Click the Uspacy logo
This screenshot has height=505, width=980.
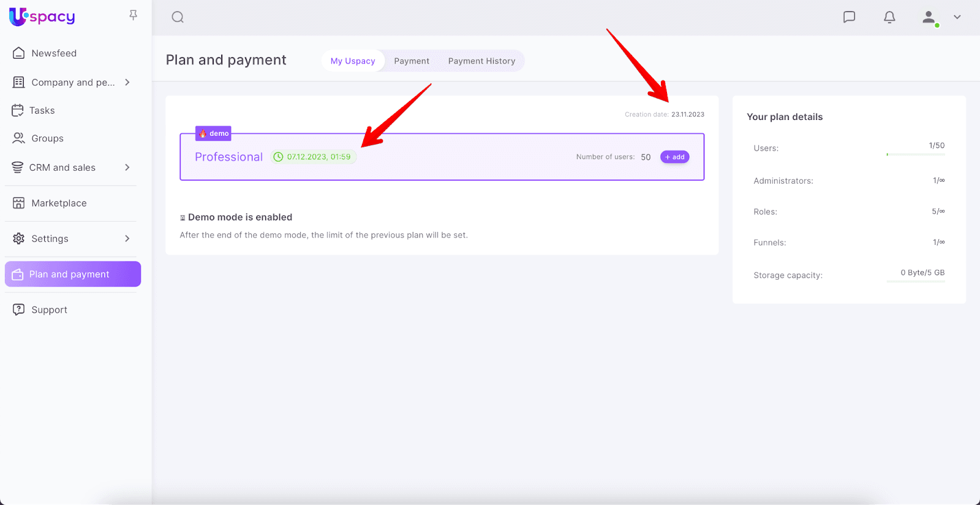coord(42,17)
